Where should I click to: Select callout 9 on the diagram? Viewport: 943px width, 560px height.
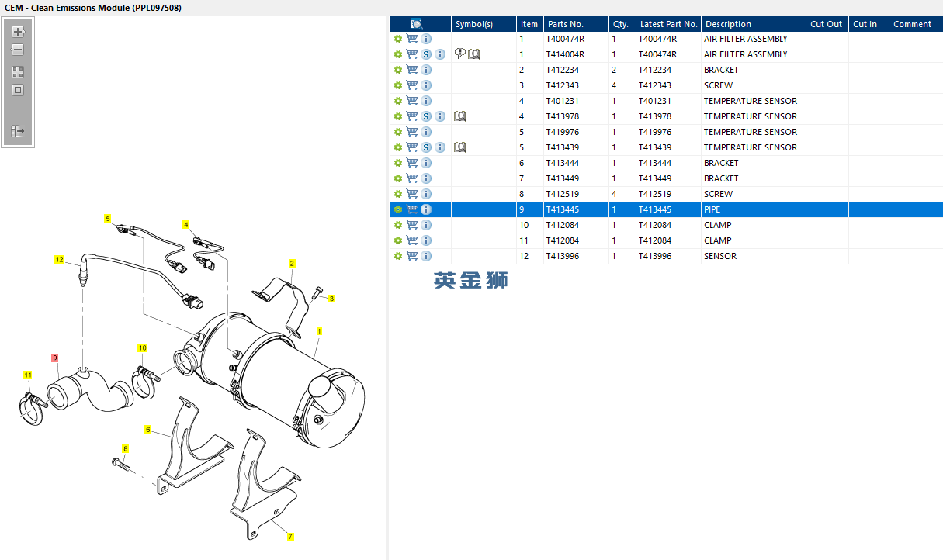click(x=55, y=358)
